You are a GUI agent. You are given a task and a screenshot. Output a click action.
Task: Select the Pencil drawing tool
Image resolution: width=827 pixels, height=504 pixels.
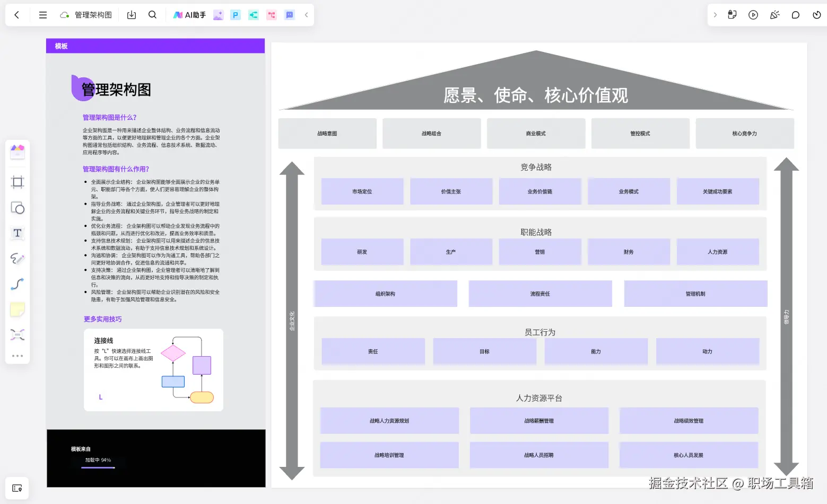(18, 259)
